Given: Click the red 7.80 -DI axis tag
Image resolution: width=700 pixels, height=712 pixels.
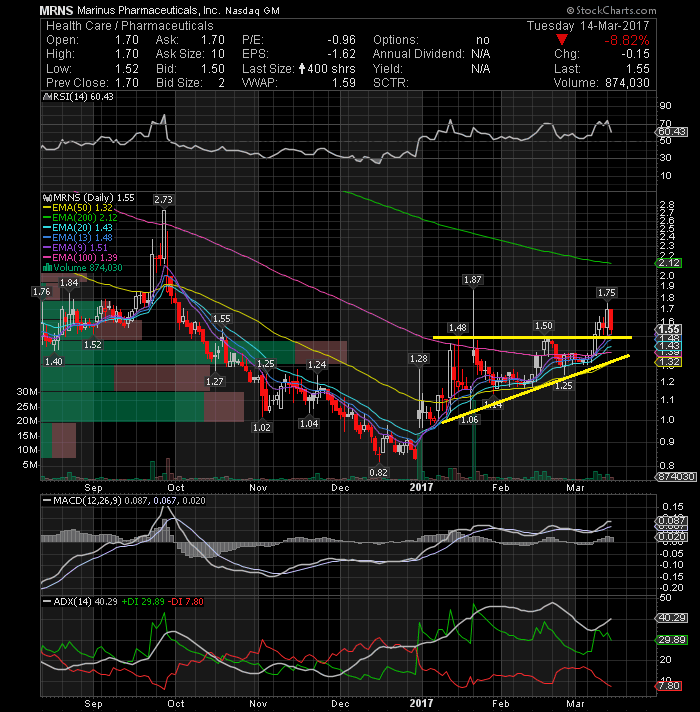Looking at the screenshot, I should click(668, 686).
